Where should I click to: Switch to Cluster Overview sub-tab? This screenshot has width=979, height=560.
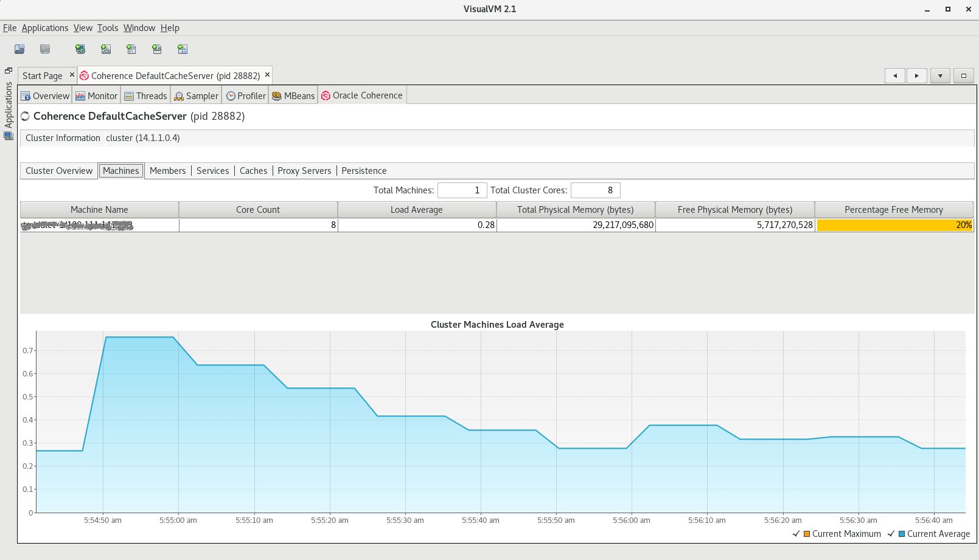[x=59, y=171]
